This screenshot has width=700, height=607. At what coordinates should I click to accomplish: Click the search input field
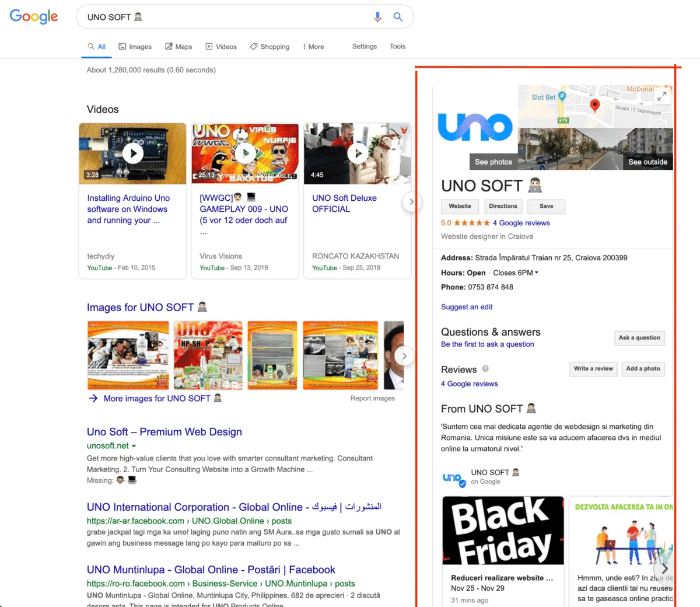pos(228,17)
